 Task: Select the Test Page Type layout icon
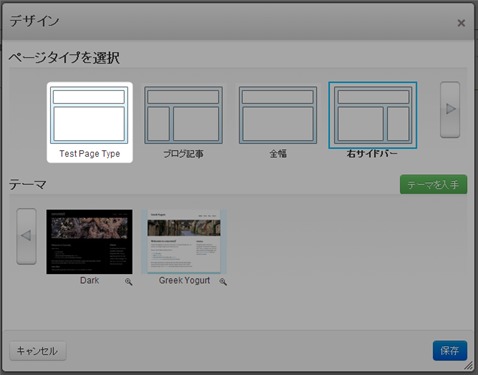[89, 115]
